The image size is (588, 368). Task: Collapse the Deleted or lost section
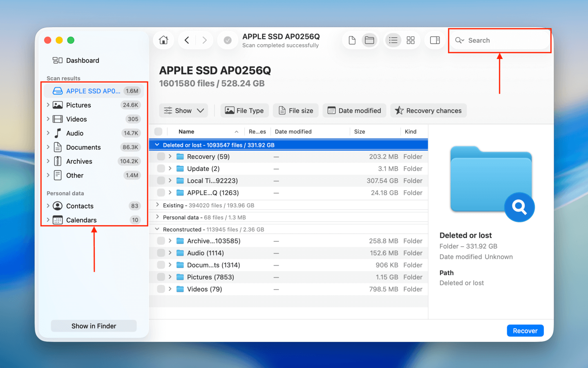(x=157, y=144)
